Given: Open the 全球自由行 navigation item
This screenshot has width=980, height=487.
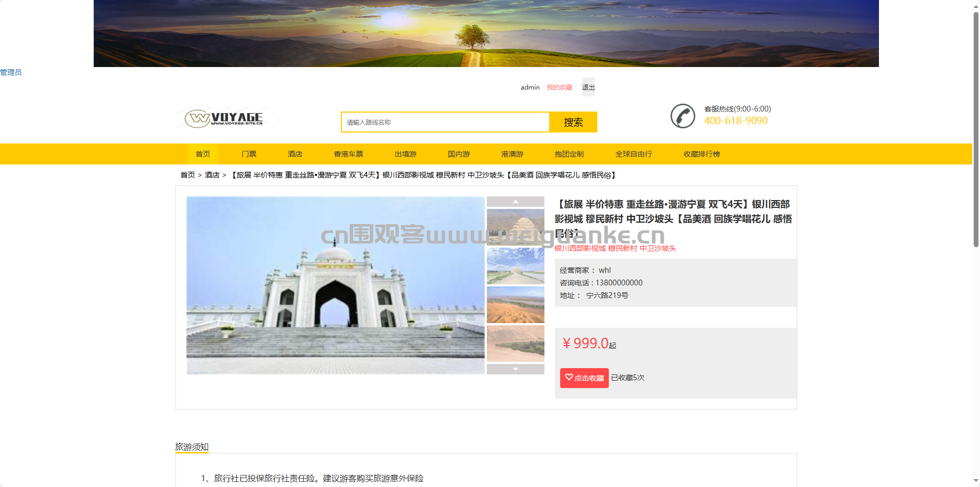Looking at the screenshot, I should click(634, 154).
